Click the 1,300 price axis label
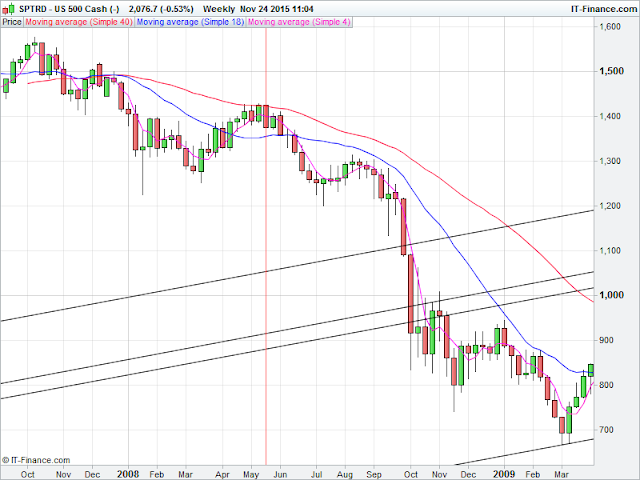 click(x=610, y=161)
